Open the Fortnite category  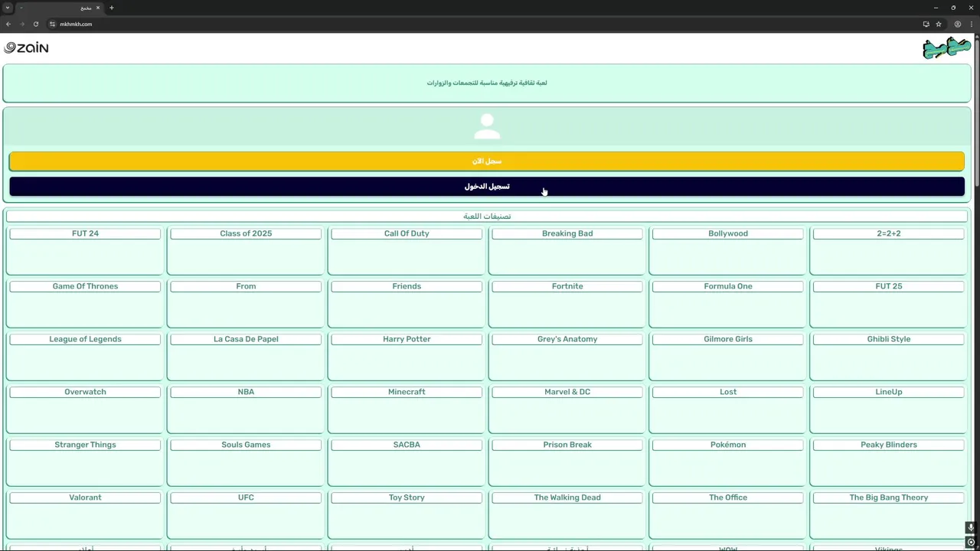567,303
